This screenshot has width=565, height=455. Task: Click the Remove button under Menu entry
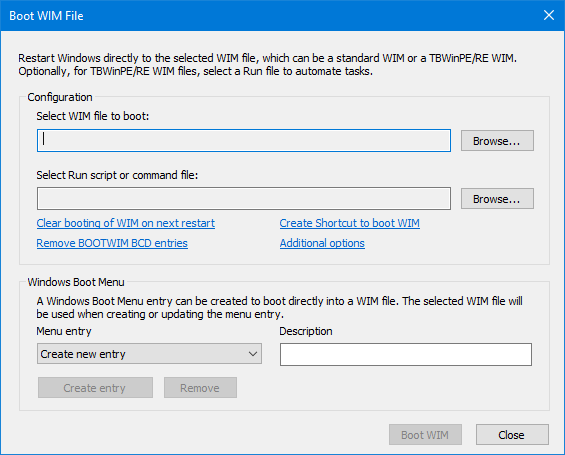[200, 388]
